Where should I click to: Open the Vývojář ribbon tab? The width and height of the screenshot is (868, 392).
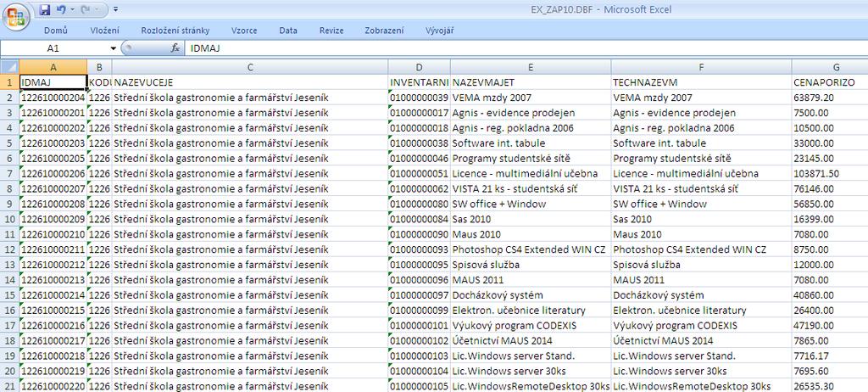(x=440, y=31)
